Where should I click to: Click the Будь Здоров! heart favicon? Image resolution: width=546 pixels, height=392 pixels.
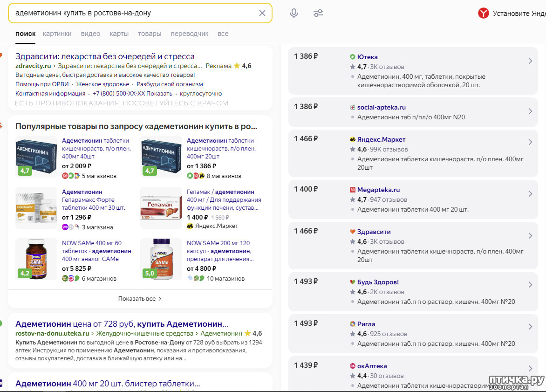352,282
